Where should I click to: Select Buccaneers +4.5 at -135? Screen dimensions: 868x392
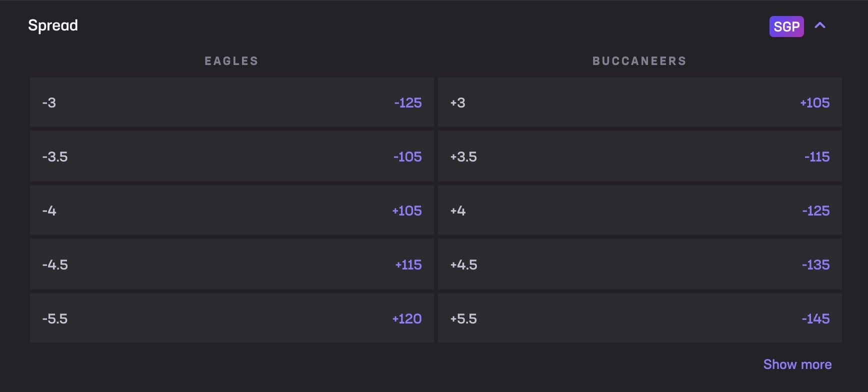(639, 264)
